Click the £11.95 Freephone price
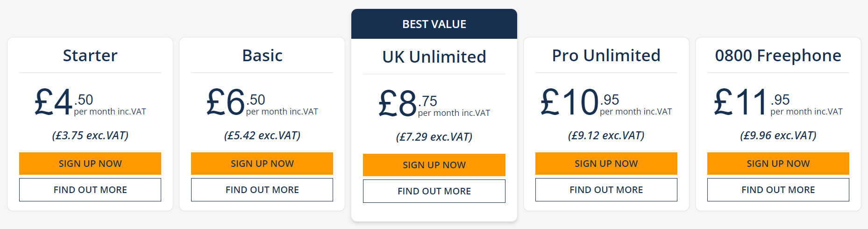 (752, 102)
